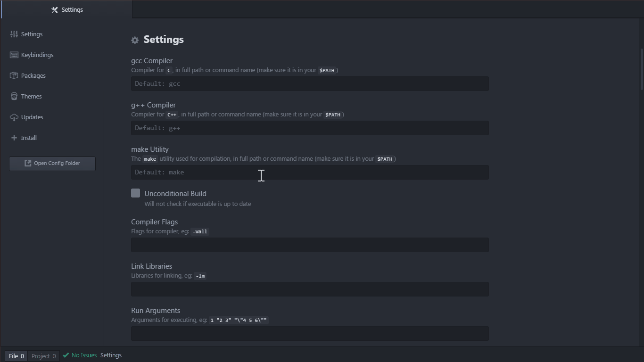Click the Packages box icon
Image resolution: width=644 pixels, height=362 pixels.
14,75
